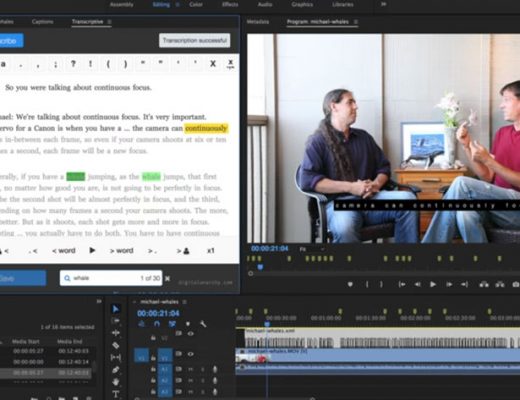Click Mark In bracket in Program monitor
The image size is (520, 400).
(367, 284)
